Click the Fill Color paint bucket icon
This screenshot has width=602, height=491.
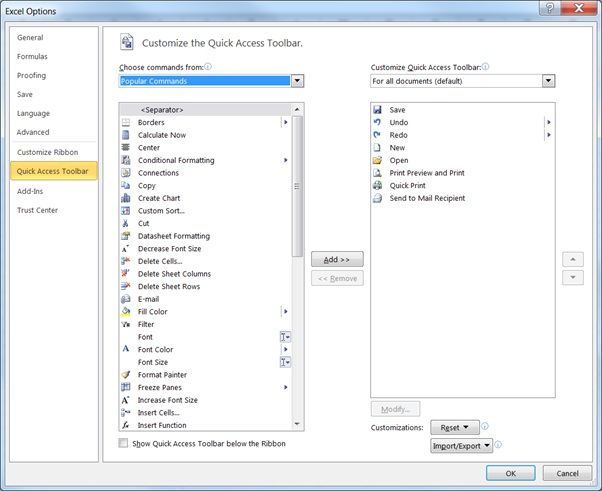coord(126,311)
